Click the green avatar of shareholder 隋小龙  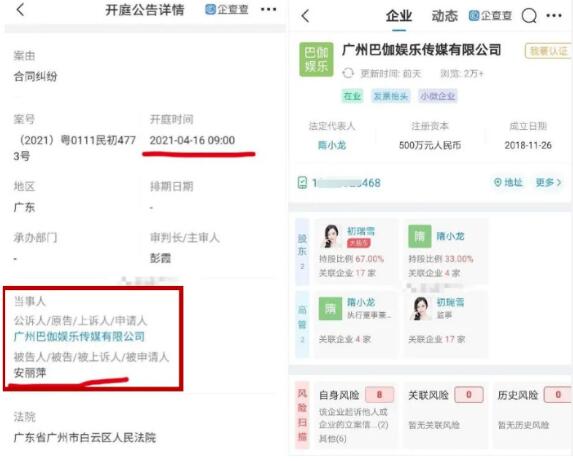tap(420, 236)
